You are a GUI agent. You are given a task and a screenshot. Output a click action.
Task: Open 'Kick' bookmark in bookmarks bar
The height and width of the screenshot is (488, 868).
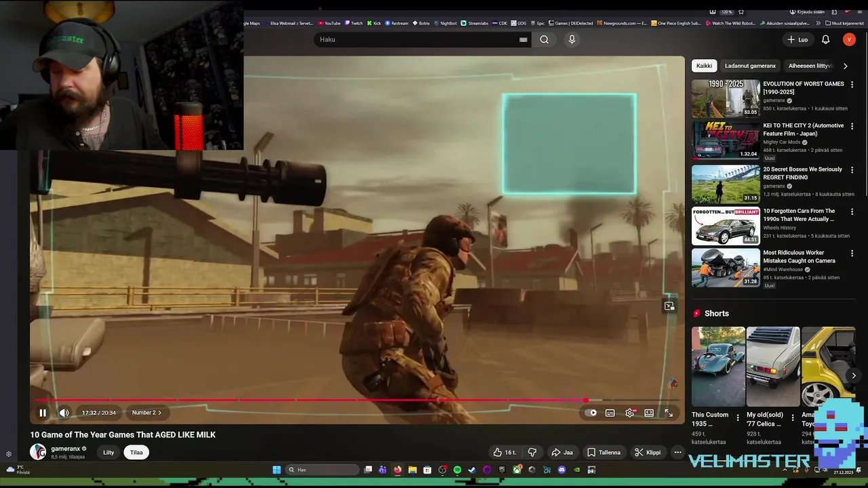374,23
